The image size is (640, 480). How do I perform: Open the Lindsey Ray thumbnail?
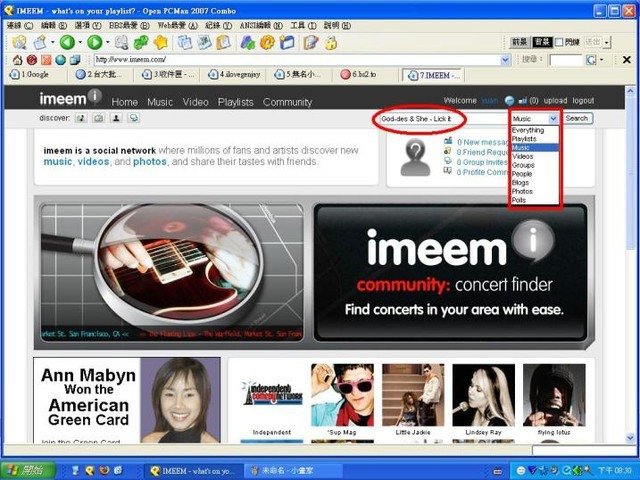click(x=483, y=395)
